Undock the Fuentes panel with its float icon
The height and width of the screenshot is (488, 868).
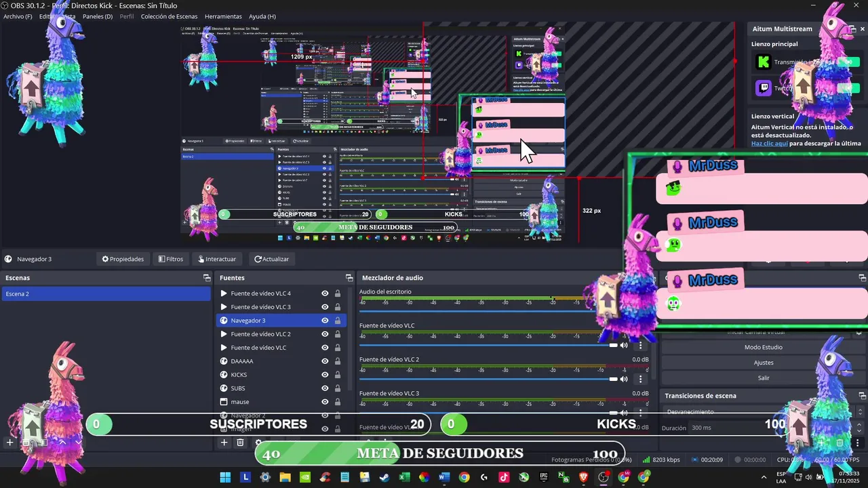pos(349,278)
